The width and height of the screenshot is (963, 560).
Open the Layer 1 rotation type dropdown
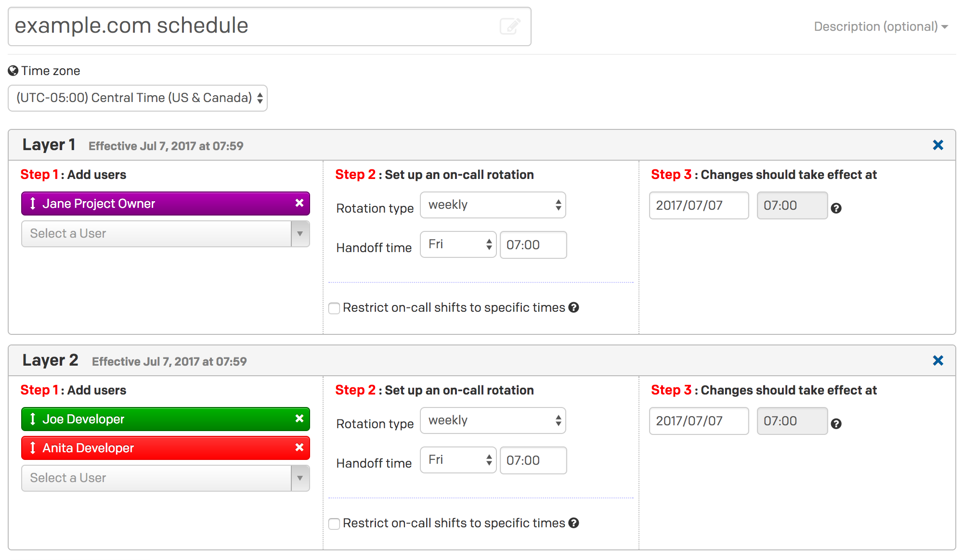click(493, 205)
